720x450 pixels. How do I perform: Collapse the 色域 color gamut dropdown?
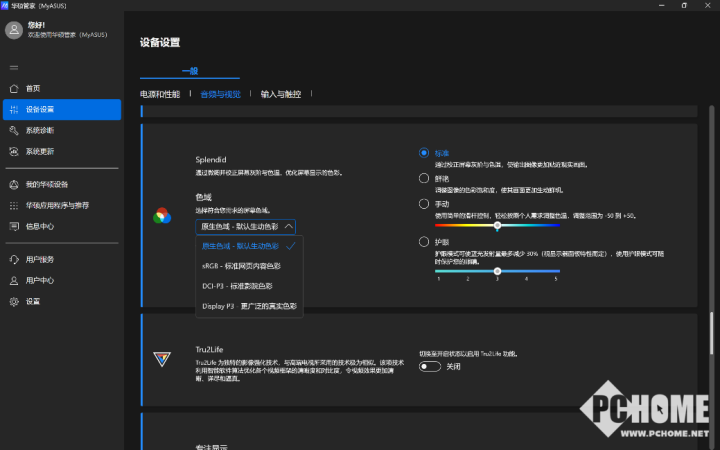pyautogui.click(x=246, y=226)
